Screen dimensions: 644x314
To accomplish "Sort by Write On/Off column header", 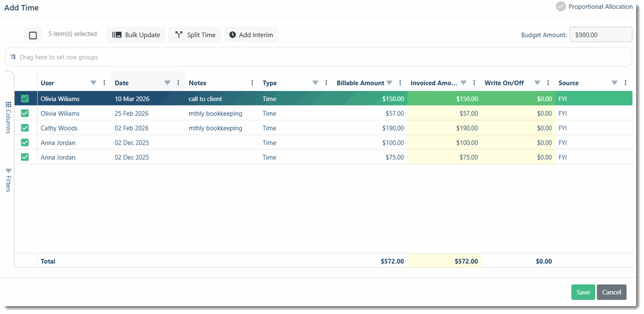I will click(504, 83).
